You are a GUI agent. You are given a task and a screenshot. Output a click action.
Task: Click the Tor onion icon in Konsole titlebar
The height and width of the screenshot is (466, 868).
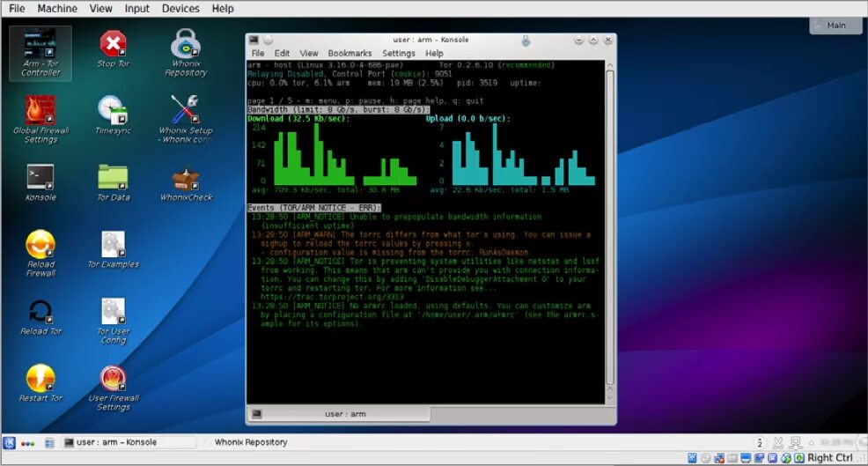click(x=526, y=40)
